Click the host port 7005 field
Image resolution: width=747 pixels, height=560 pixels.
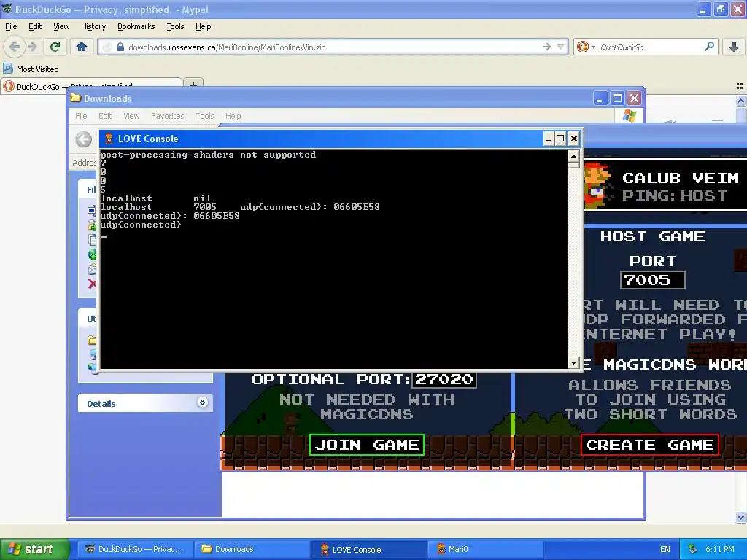tap(653, 280)
